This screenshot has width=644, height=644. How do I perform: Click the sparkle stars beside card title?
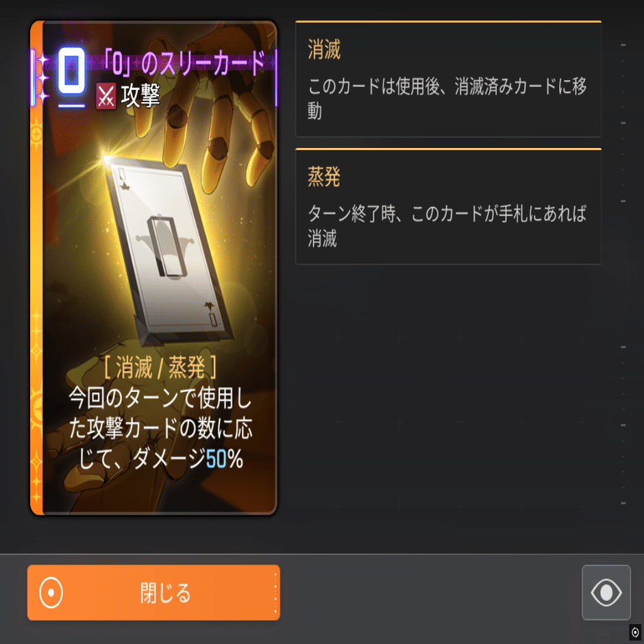point(42,77)
